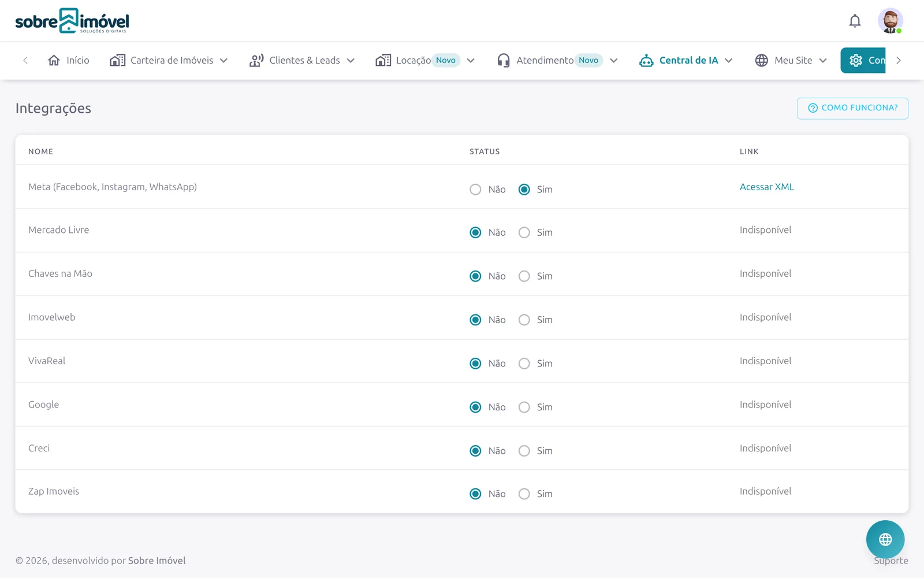Click the Imovelweb row name

[x=52, y=317]
